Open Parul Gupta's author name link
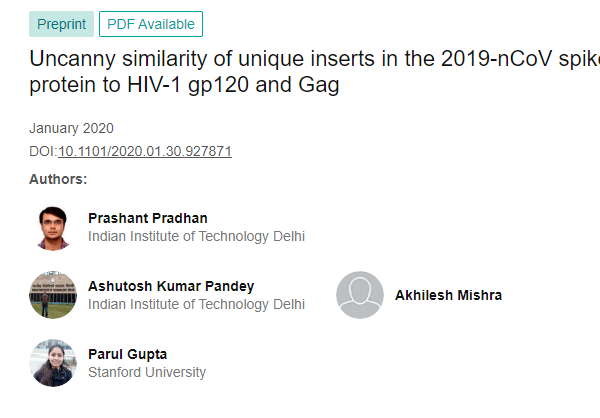The image size is (600, 418). tap(128, 354)
